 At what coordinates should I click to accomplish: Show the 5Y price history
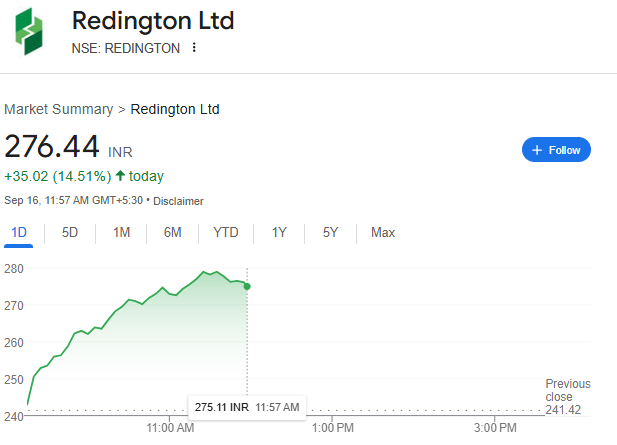coord(330,233)
